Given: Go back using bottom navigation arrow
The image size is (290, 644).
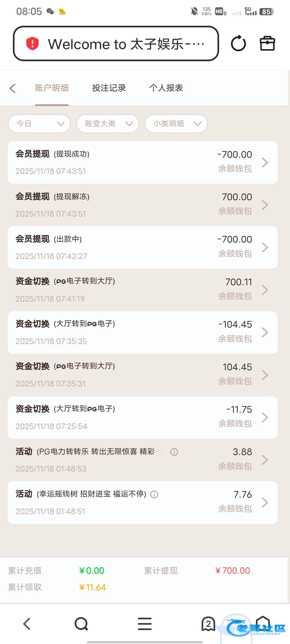Looking at the screenshot, I should (x=27, y=624).
